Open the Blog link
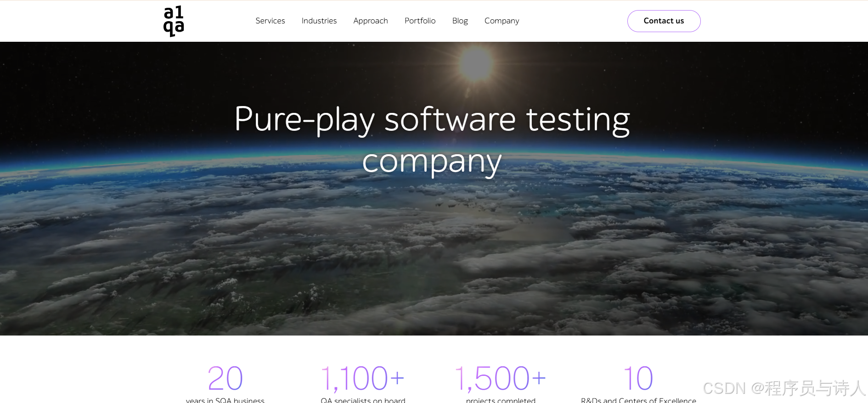The height and width of the screenshot is (403, 868). tap(460, 21)
